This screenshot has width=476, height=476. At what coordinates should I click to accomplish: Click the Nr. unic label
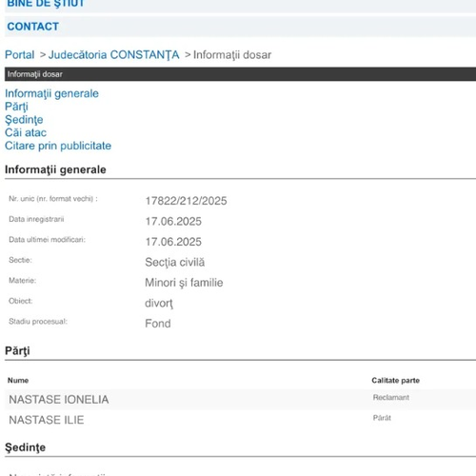coord(53,199)
